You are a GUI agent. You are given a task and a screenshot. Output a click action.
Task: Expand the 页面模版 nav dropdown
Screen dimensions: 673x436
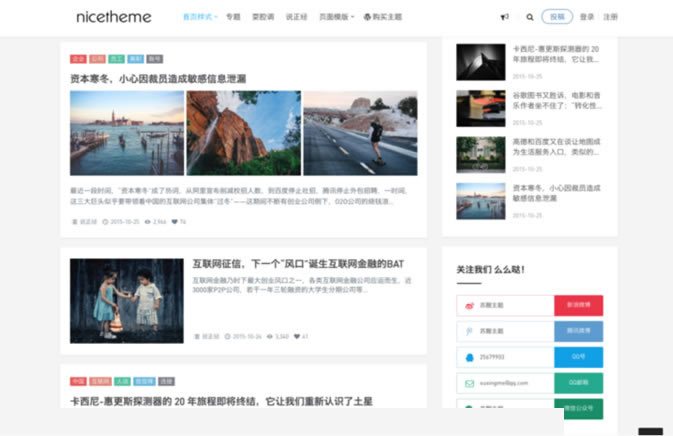coord(336,17)
